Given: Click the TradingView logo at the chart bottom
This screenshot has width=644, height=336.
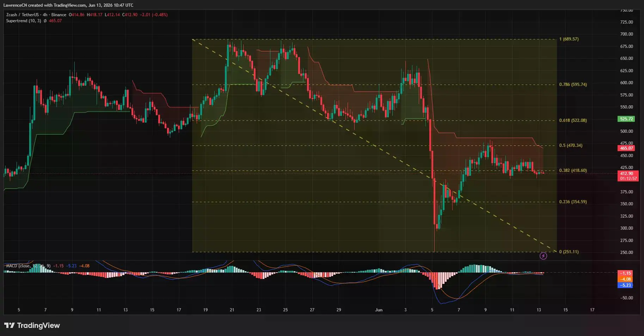Looking at the screenshot, I should click(x=32, y=325).
